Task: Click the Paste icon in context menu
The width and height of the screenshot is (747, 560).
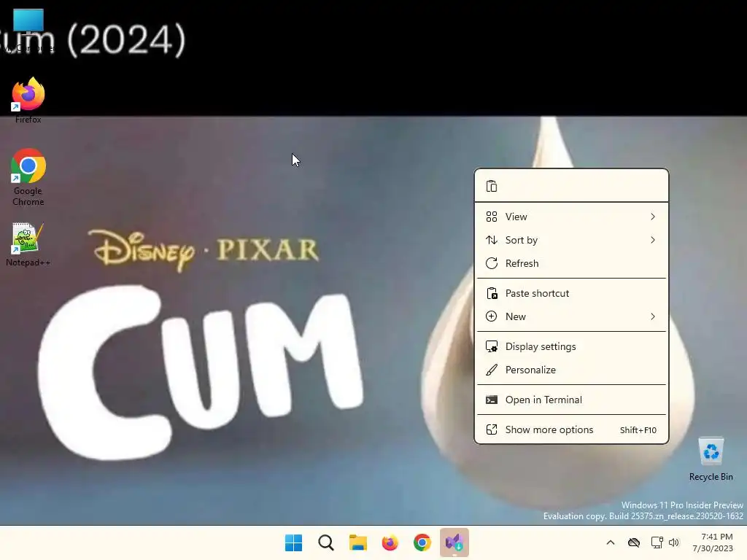Action: pyautogui.click(x=492, y=186)
